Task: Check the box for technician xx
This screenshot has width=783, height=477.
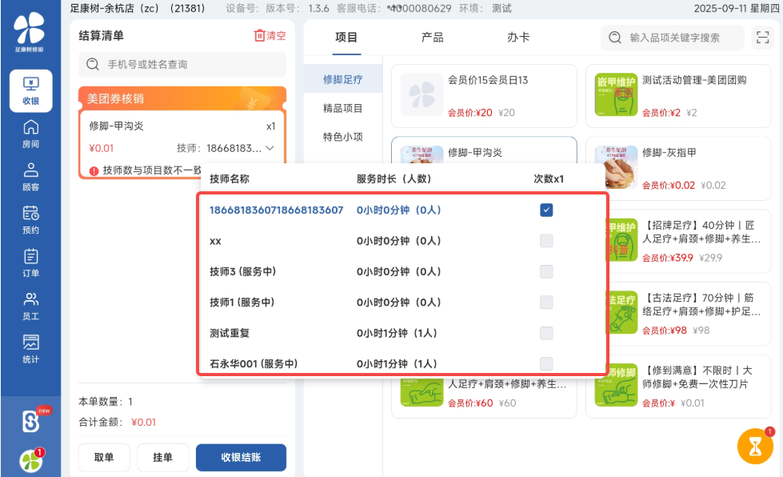Action: click(x=546, y=241)
